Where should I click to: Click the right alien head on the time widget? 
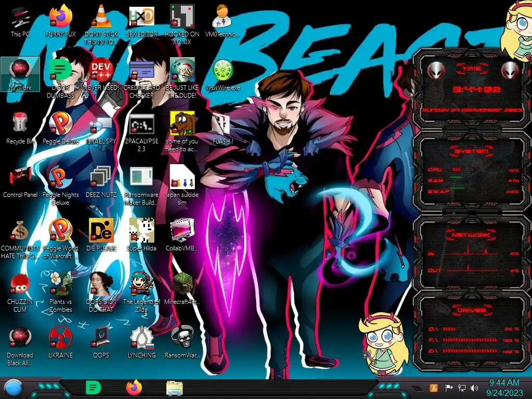(510, 70)
